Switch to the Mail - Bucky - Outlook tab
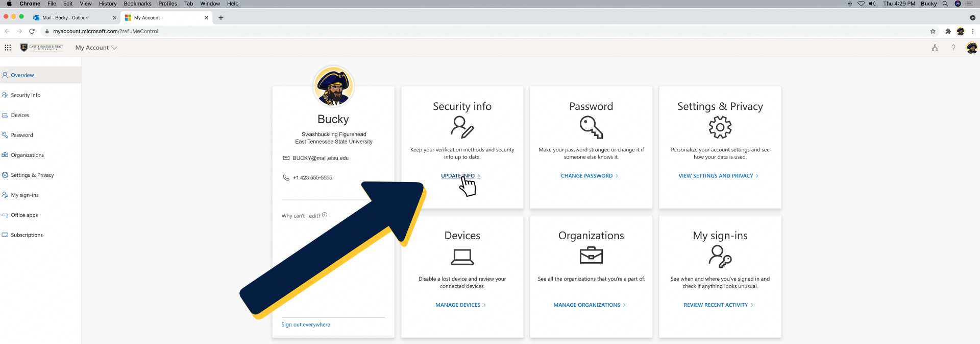980x344 pixels. pyautogui.click(x=71, y=17)
